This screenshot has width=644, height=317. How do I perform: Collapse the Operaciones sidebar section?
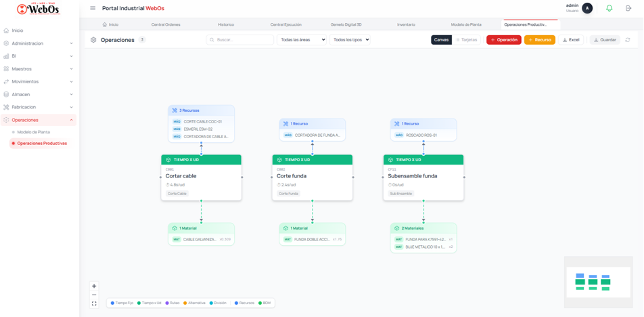click(x=71, y=120)
